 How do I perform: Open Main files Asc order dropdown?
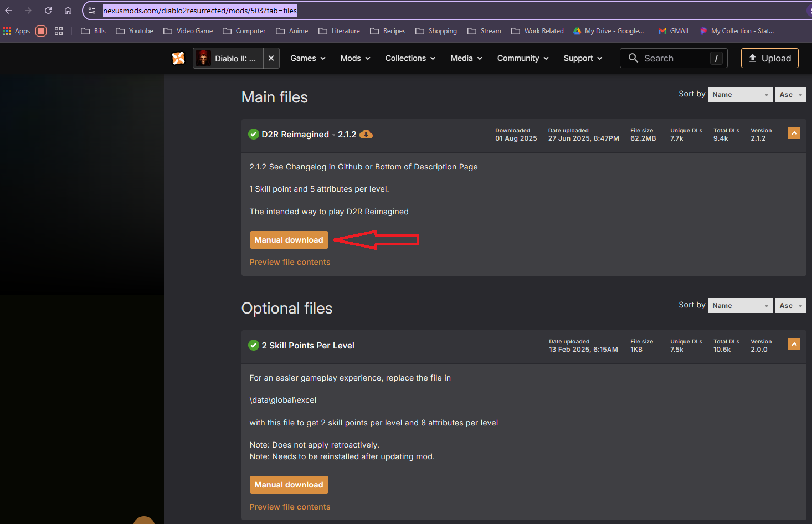point(790,95)
